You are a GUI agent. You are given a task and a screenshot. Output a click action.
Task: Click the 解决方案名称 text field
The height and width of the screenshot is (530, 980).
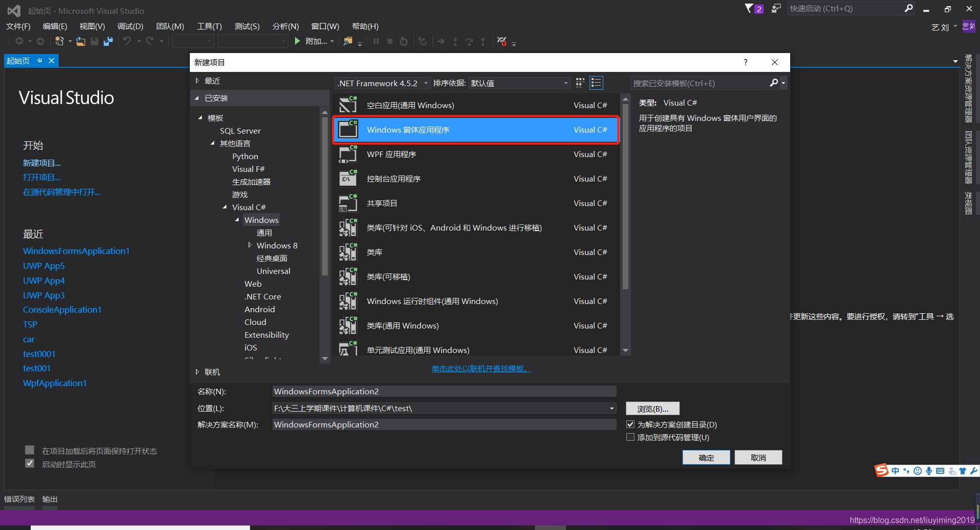click(x=445, y=424)
